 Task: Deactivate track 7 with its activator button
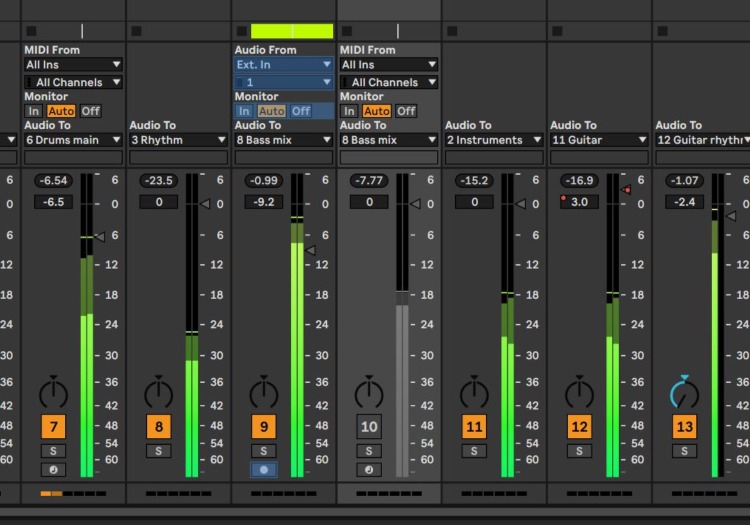(53, 427)
